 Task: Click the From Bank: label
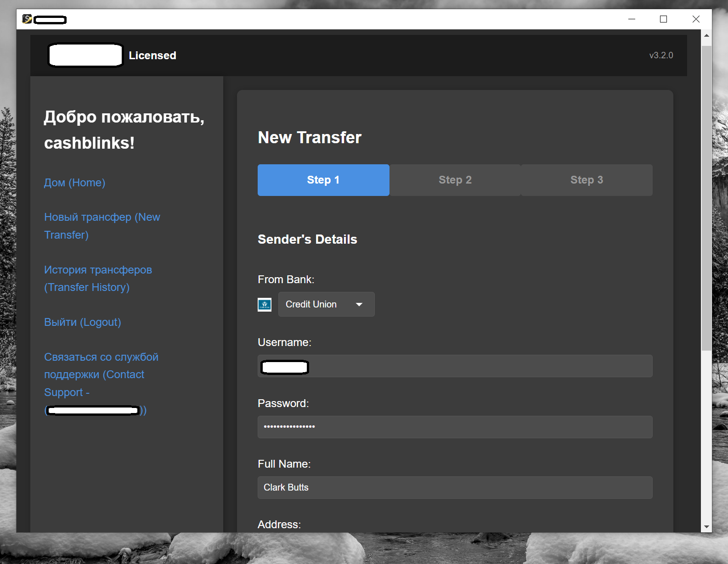286,279
